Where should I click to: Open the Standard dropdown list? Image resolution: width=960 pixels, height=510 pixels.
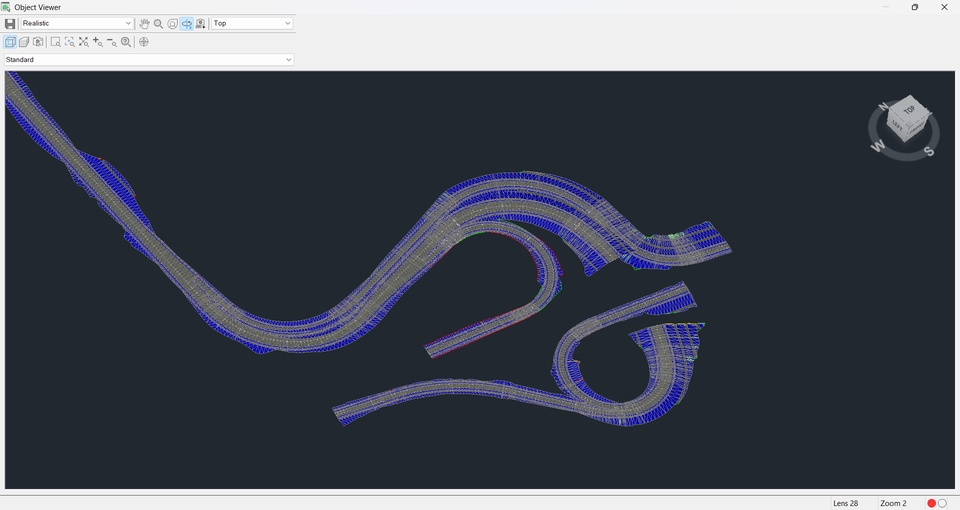pyautogui.click(x=149, y=60)
